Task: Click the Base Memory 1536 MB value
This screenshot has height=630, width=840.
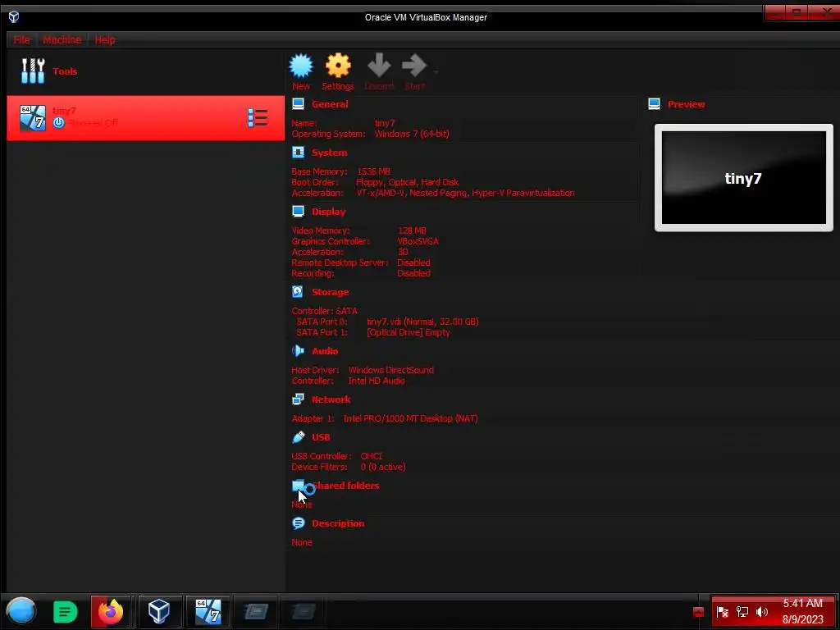Action: (374, 171)
